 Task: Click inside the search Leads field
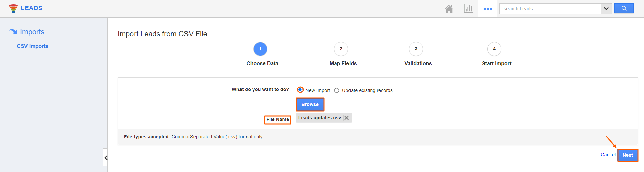click(550, 9)
